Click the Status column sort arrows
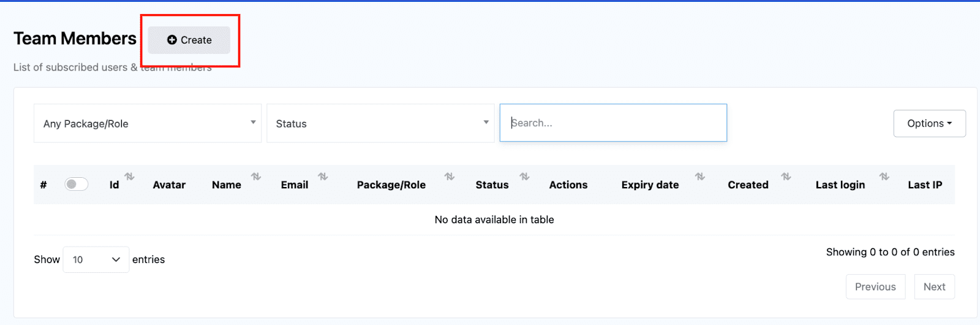Viewport: 980px width, 325px height. coord(524,177)
